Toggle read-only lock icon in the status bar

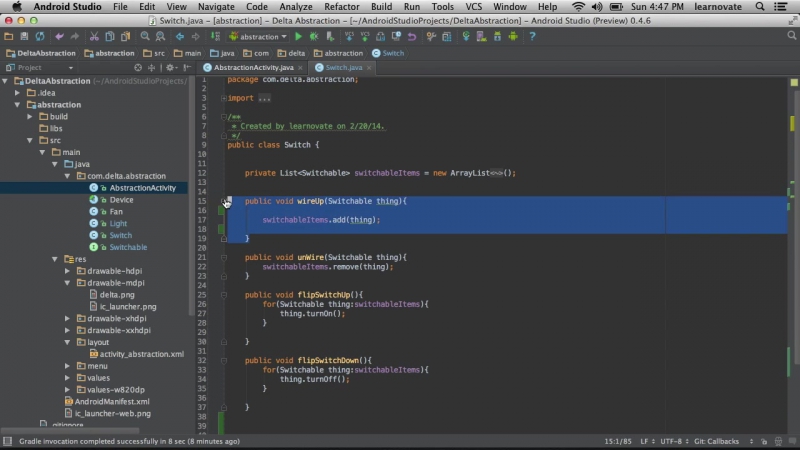tap(764, 441)
